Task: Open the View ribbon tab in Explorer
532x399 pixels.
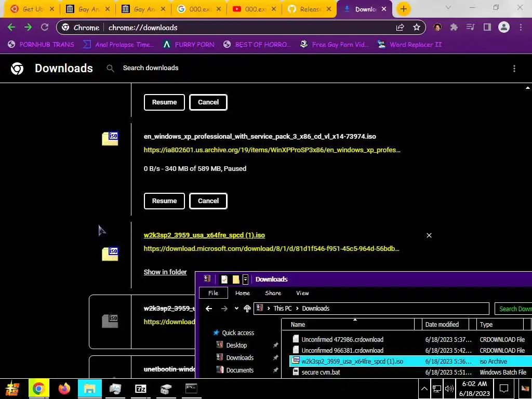Action: [302, 293]
